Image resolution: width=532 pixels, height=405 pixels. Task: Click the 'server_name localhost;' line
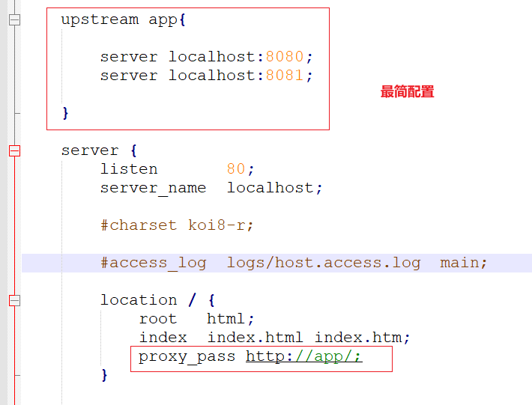(x=211, y=188)
